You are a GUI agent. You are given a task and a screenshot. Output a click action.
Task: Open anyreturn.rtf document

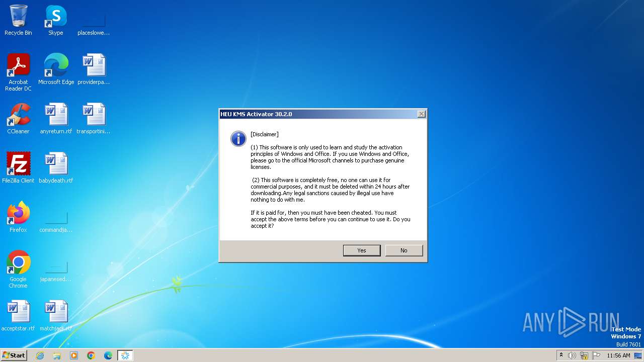tap(56, 119)
